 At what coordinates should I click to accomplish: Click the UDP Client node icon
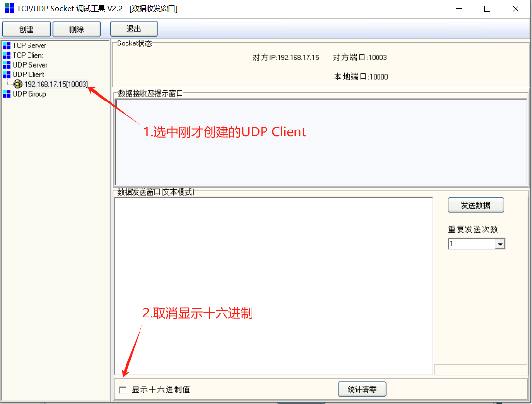6,74
